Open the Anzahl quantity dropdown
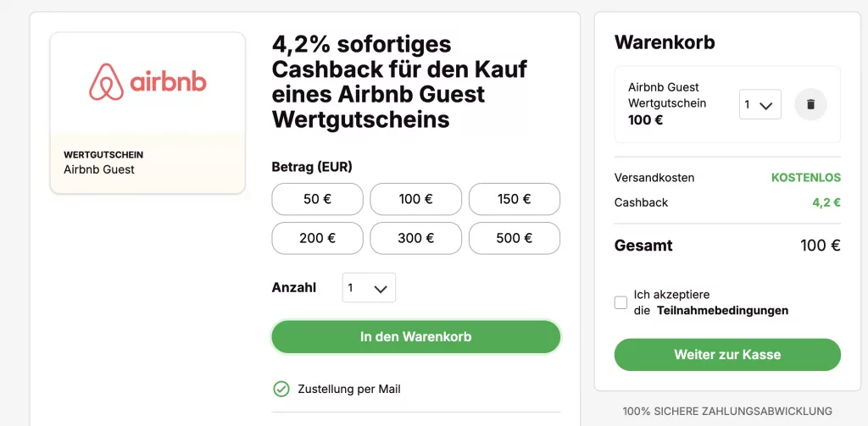This screenshot has height=426, width=868. [369, 288]
